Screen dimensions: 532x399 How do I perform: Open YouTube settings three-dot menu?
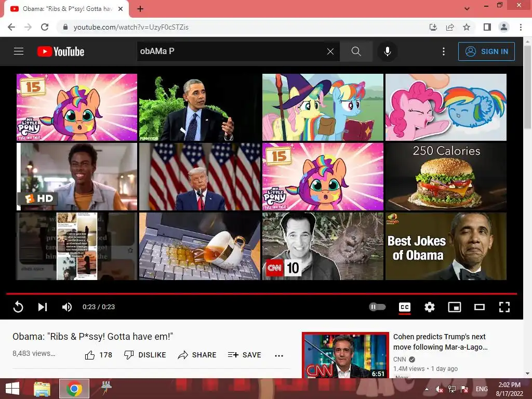pyautogui.click(x=444, y=51)
